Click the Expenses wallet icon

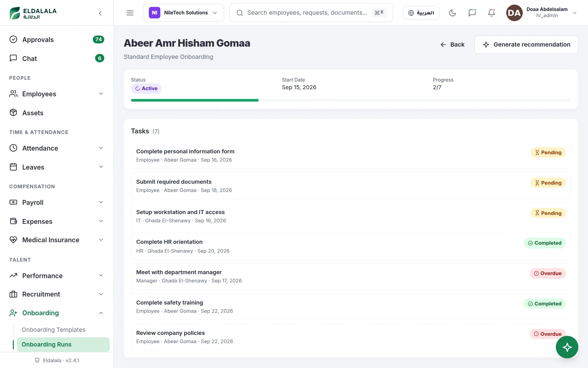[x=13, y=221]
